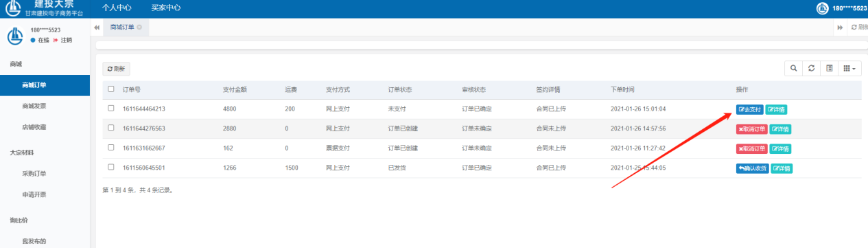Click the user avatar in sidebar

coord(15,35)
